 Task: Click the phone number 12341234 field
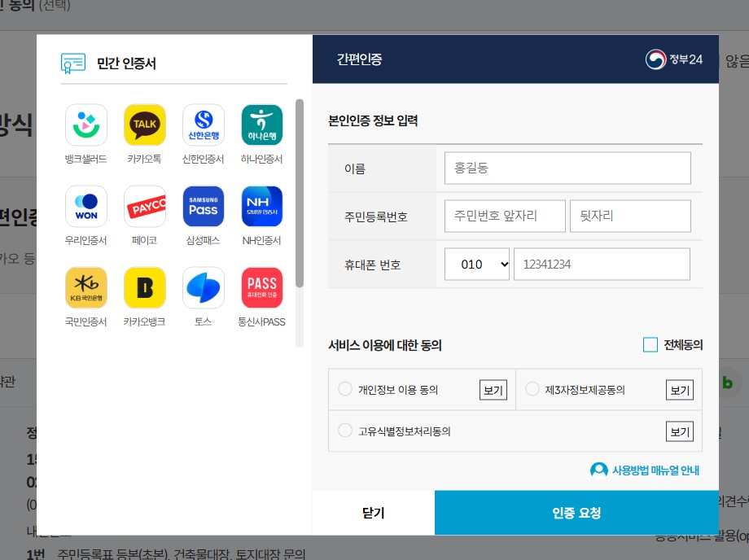click(602, 264)
